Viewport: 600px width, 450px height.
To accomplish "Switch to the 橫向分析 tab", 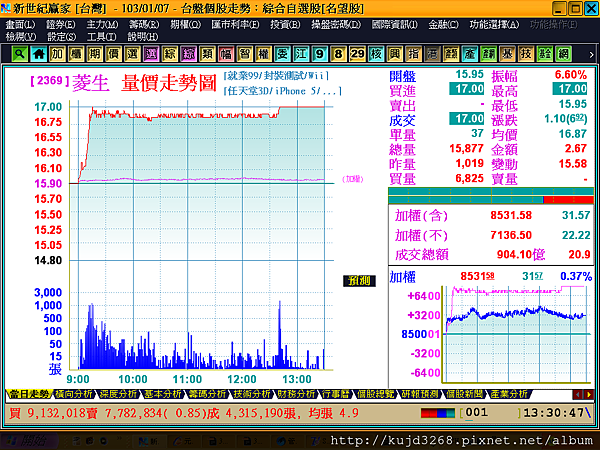I will (74, 394).
